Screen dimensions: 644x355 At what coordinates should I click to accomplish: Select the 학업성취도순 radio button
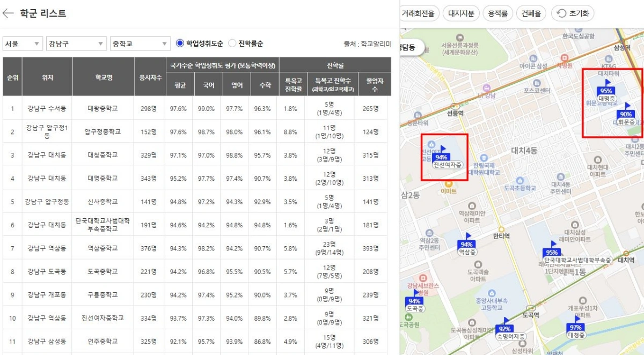click(x=180, y=43)
